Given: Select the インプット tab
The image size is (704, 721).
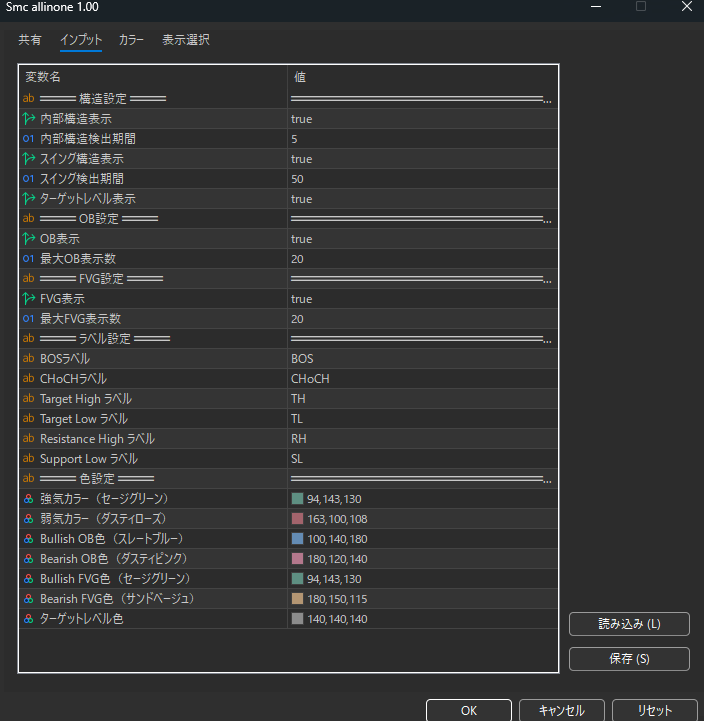Looking at the screenshot, I should 81,40.
